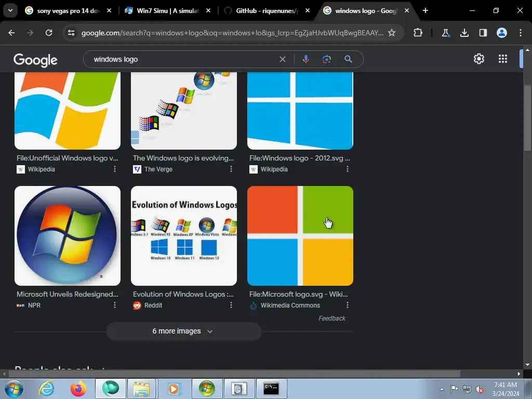
Task: Toggle the side panel icon
Action: tap(483, 33)
